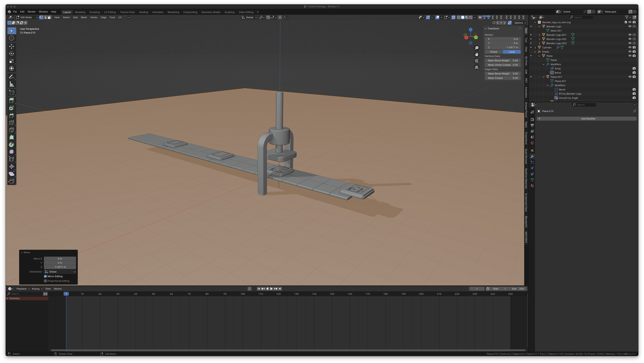644x363 pixels.
Task: Open the Tool sidebar tab
Action: [x=526, y=40]
